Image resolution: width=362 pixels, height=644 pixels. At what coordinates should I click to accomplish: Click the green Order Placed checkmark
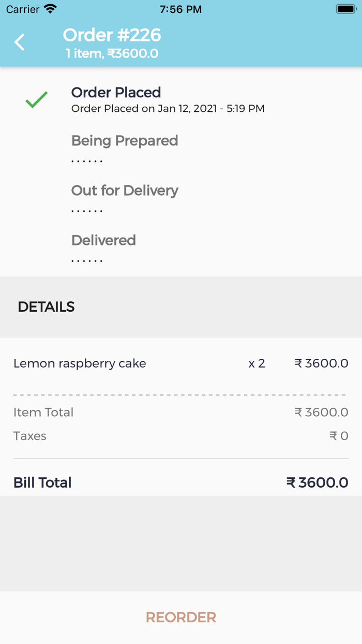click(x=37, y=99)
